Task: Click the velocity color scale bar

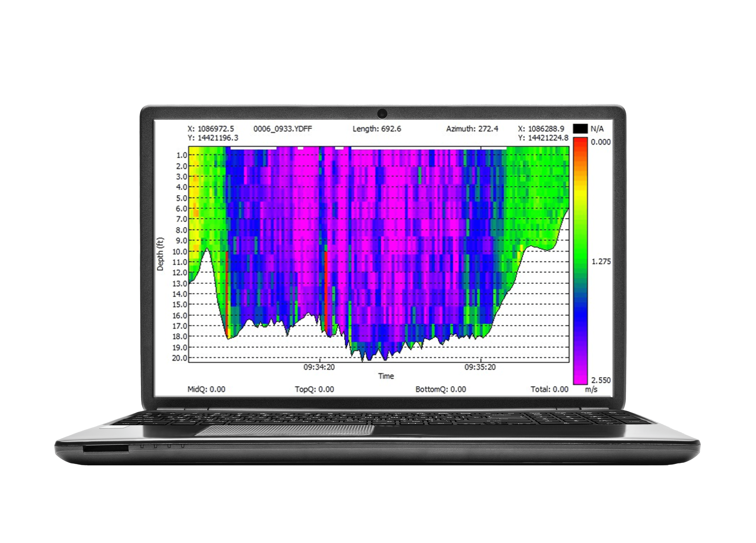Action: tap(580, 260)
